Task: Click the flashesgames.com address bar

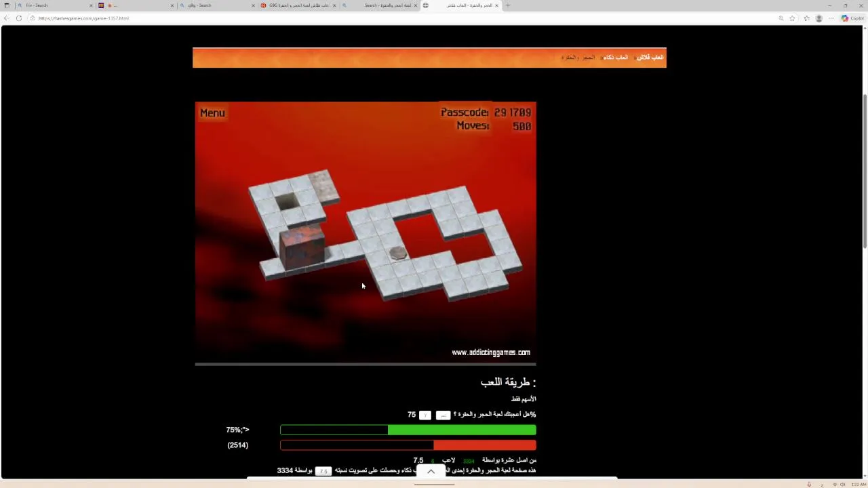Action: [400, 18]
